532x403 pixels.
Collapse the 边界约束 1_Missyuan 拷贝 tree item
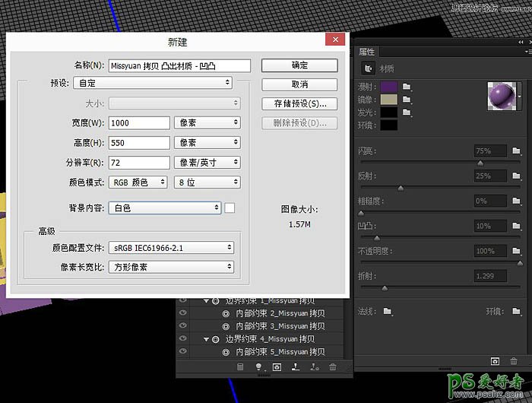pyautogui.click(x=205, y=300)
